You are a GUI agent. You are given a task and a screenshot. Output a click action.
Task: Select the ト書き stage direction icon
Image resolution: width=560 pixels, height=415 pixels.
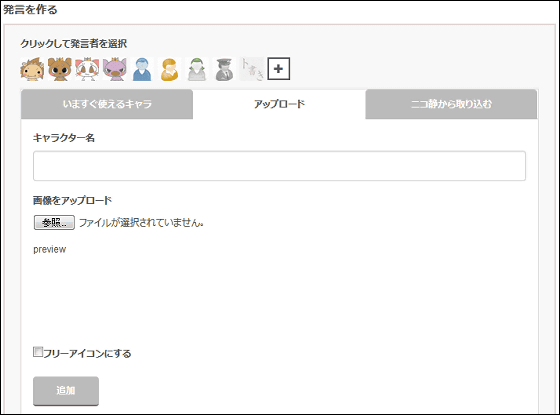[x=252, y=69]
